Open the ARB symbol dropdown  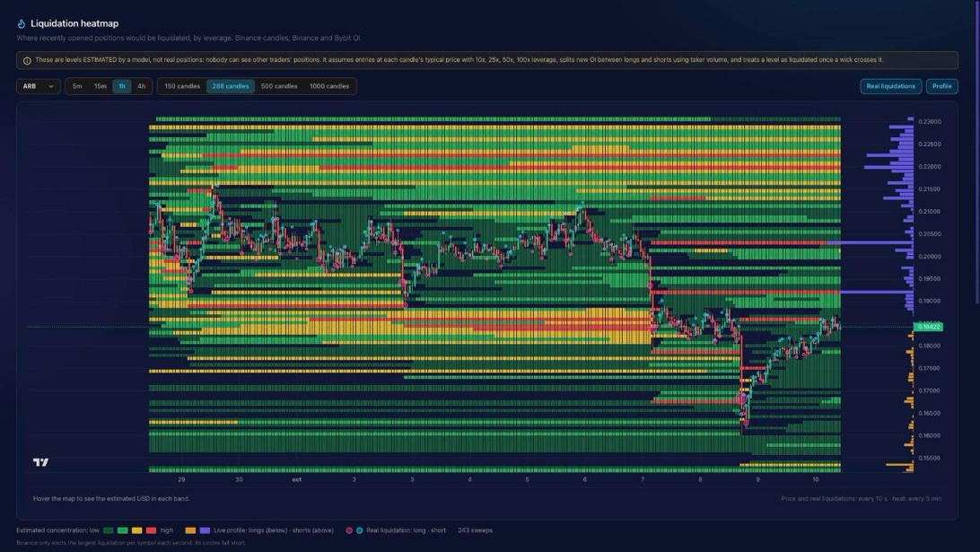pos(38,86)
